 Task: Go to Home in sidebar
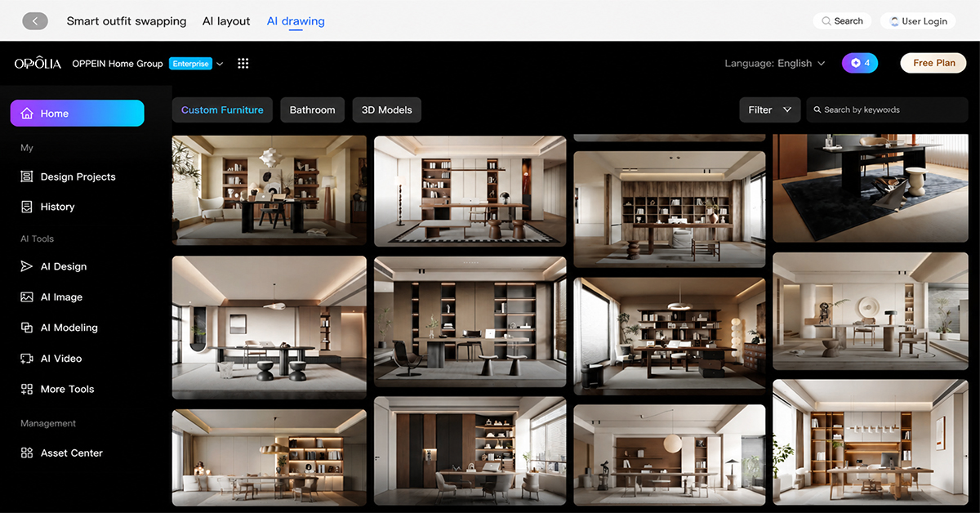pyautogui.click(x=78, y=114)
